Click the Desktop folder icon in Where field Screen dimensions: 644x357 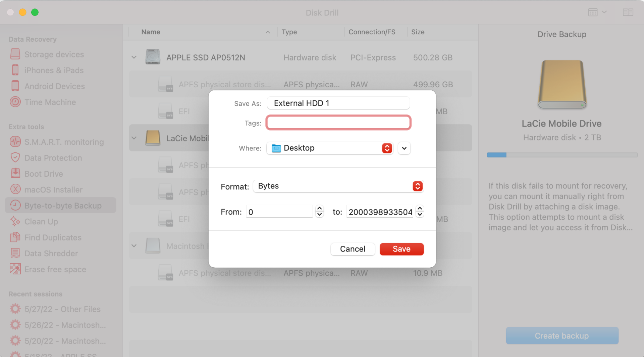[x=276, y=148]
